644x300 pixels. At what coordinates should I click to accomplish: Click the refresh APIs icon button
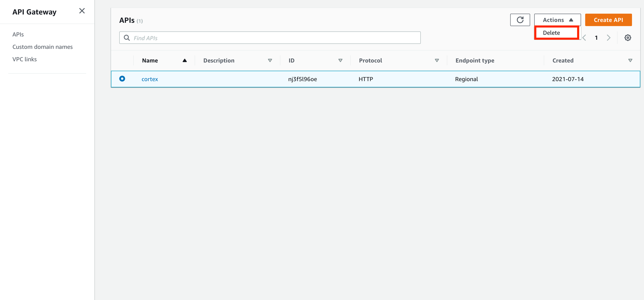[x=520, y=20]
